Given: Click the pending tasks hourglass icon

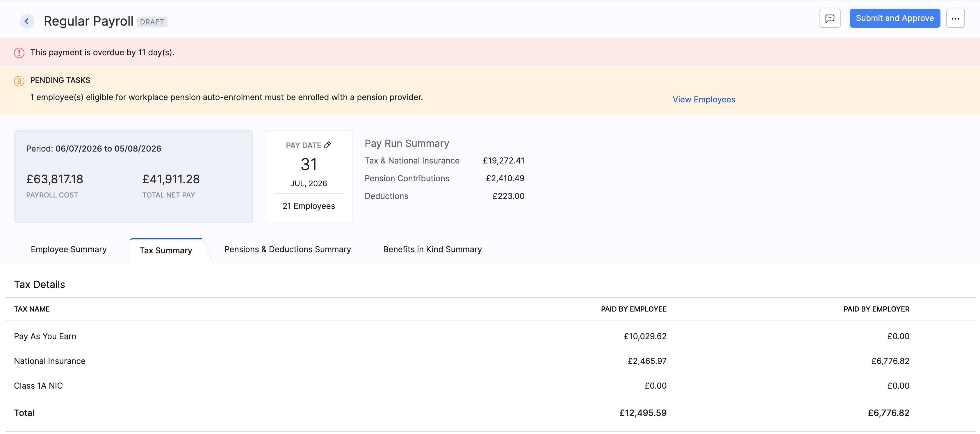Looking at the screenshot, I should (x=19, y=81).
